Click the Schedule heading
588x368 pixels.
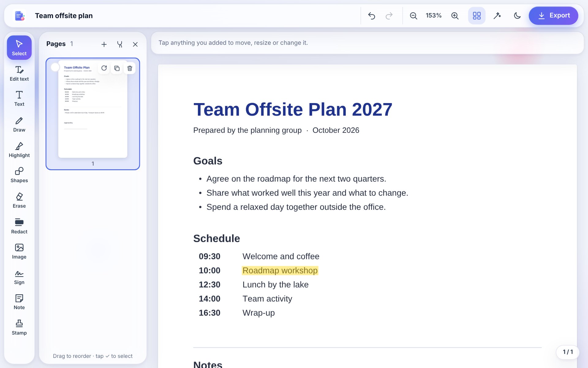[x=217, y=239]
